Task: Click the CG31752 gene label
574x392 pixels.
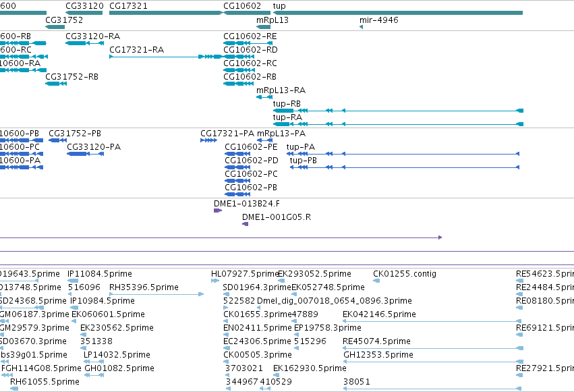Action: point(64,20)
